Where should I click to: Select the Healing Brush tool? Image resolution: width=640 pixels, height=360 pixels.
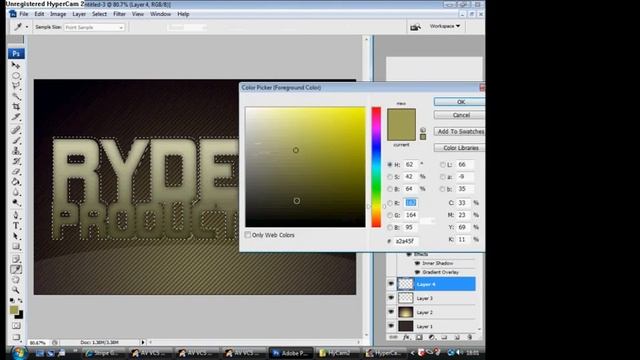[16, 130]
